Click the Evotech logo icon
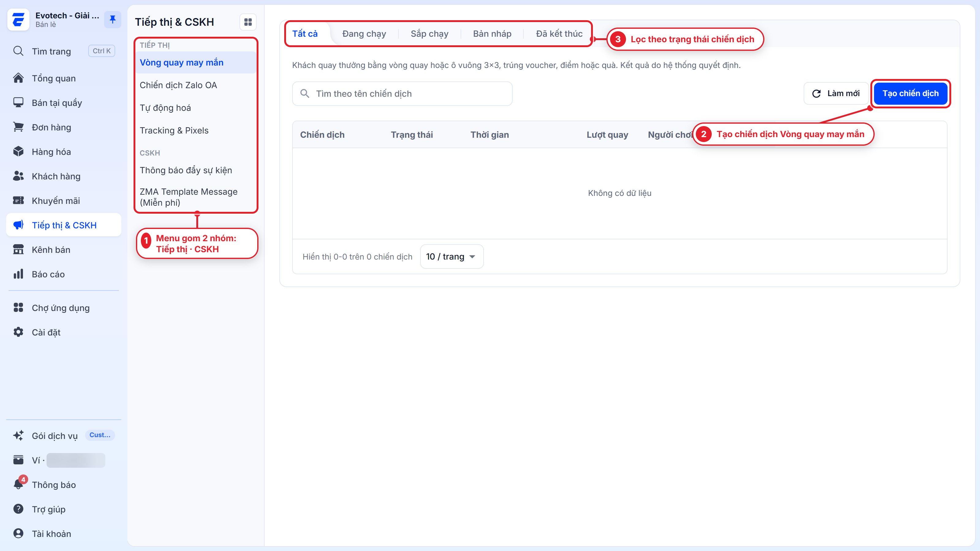The image size is (980, 551). point(18,19)
